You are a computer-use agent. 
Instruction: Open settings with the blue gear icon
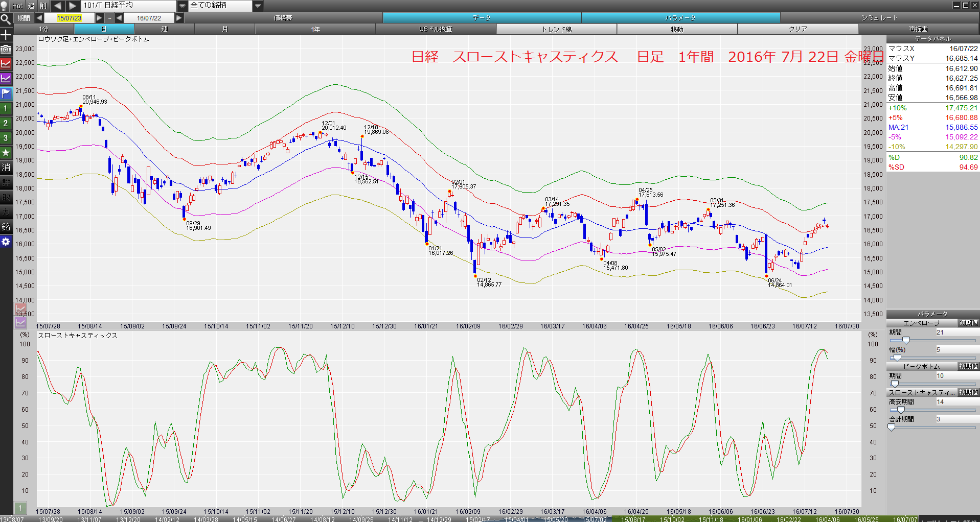[6, 242]
